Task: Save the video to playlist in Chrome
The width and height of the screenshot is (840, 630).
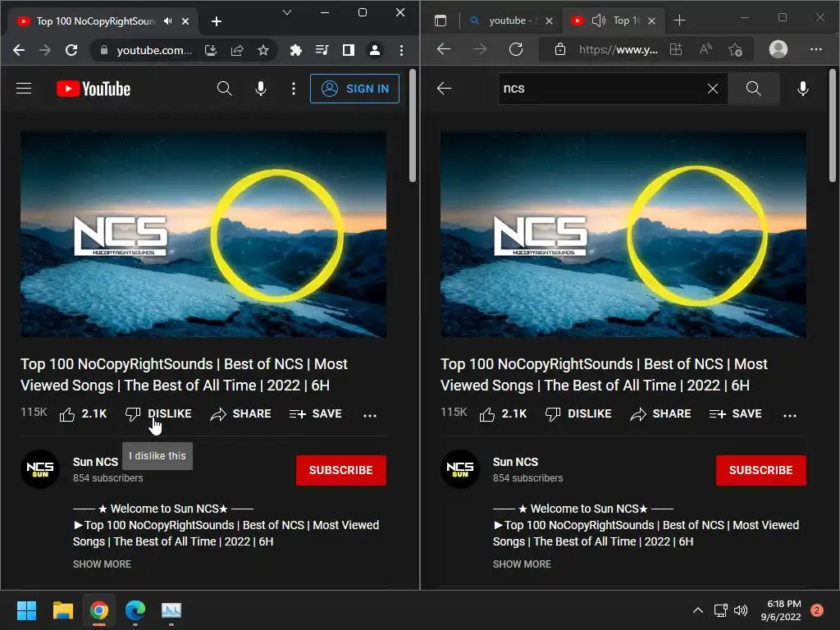Action: pyautogui.click(x=316, y=413)
